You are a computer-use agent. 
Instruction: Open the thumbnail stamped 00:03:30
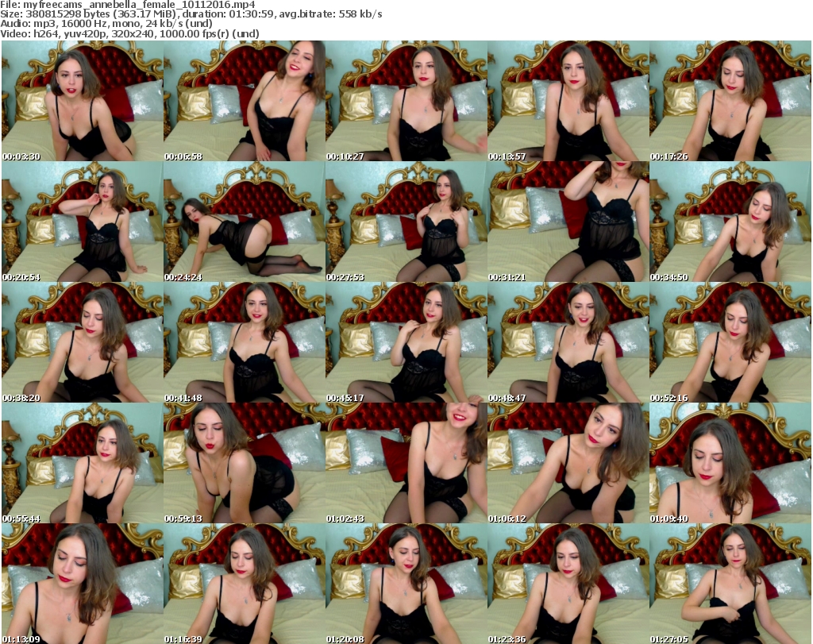[83, 101]
